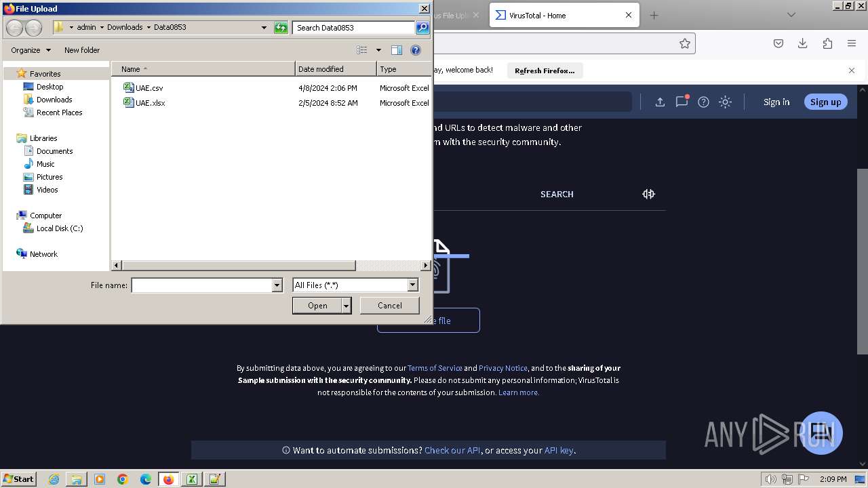Viewport: 868px width, 488px height.
Task: Click the search magnifier icon in dialog
Action: 422,28
